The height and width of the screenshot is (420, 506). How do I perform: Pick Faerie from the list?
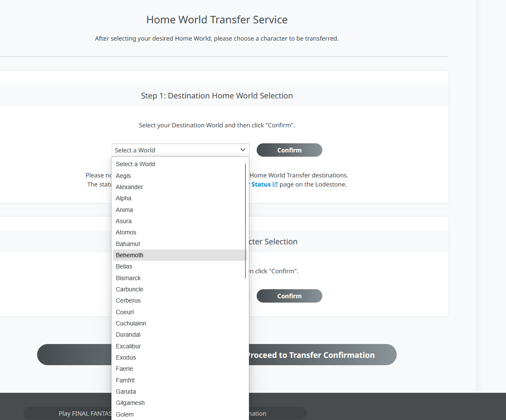(x=180, y=369)
